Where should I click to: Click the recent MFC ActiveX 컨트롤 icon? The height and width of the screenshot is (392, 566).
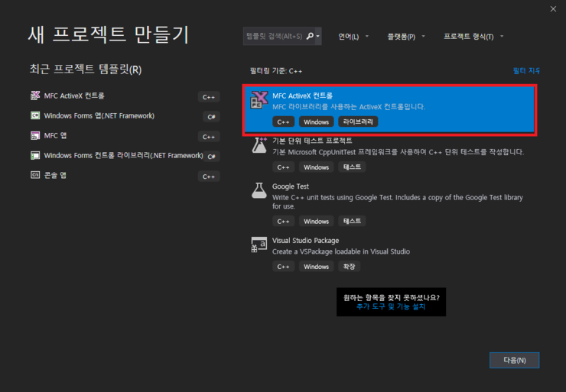[x=35, y=96]
